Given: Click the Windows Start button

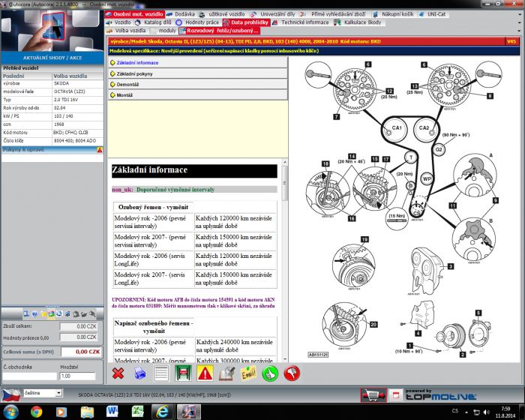Looking at the screenshot, I should (11, 412).
